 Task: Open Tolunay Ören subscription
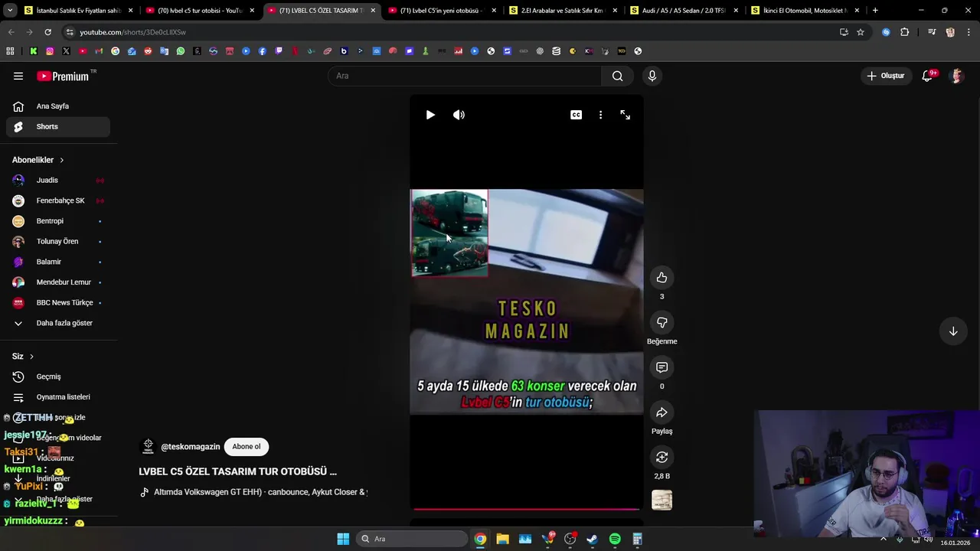tap(58, 241)
